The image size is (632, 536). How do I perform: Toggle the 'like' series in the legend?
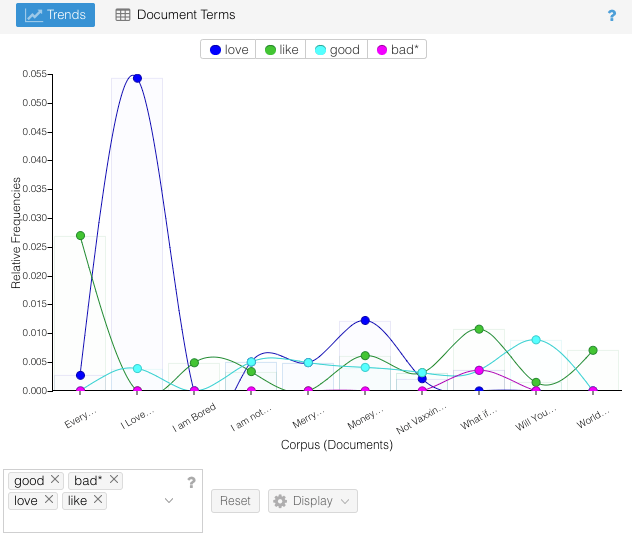tap(282, 50)
